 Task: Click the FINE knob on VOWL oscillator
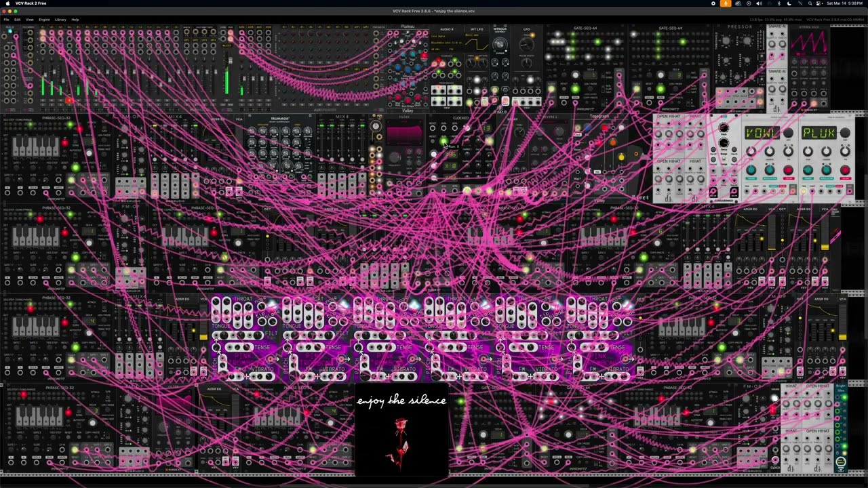point(751,152)
